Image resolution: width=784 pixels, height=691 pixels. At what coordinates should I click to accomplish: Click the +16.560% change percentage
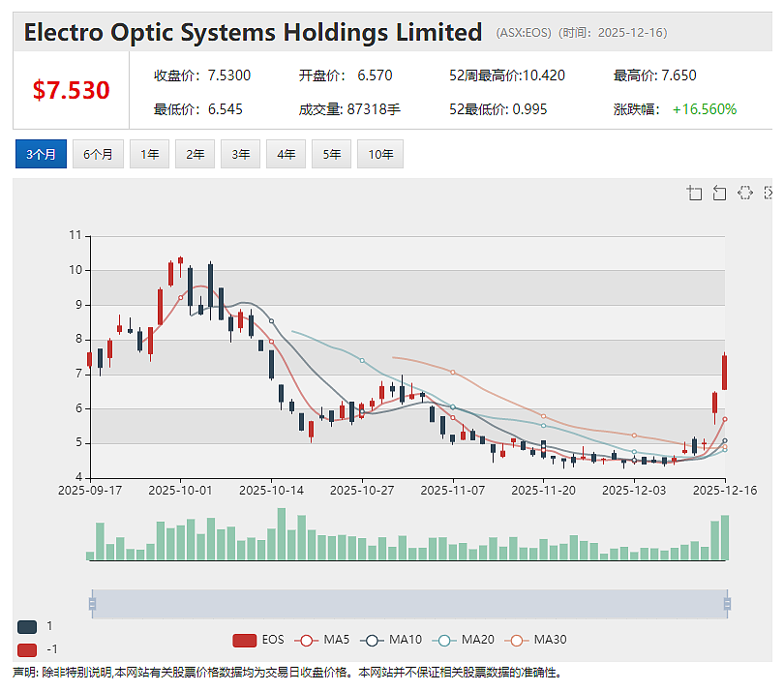coord(705,109)
